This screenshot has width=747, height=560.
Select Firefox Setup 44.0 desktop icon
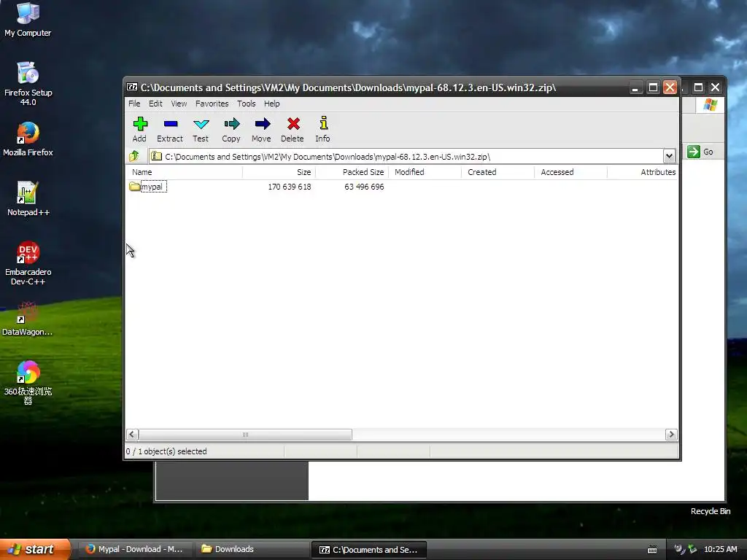coord(28,84)
